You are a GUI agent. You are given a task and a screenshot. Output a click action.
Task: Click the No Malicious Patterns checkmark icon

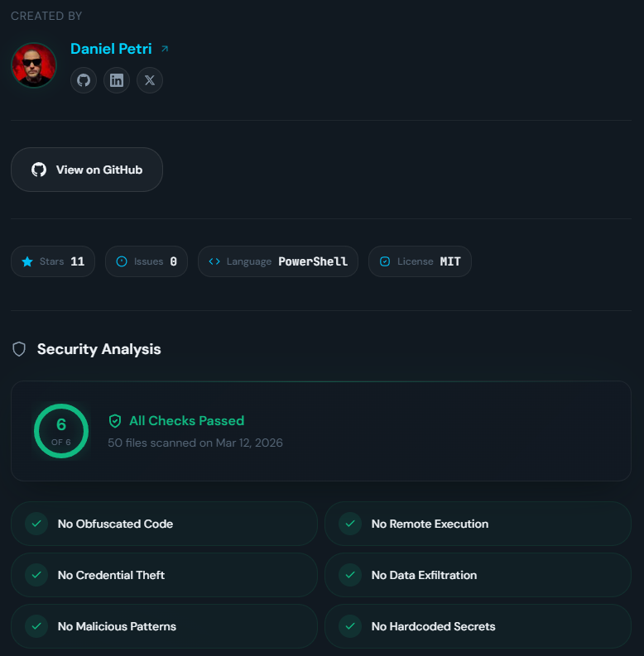pos(36,626)
